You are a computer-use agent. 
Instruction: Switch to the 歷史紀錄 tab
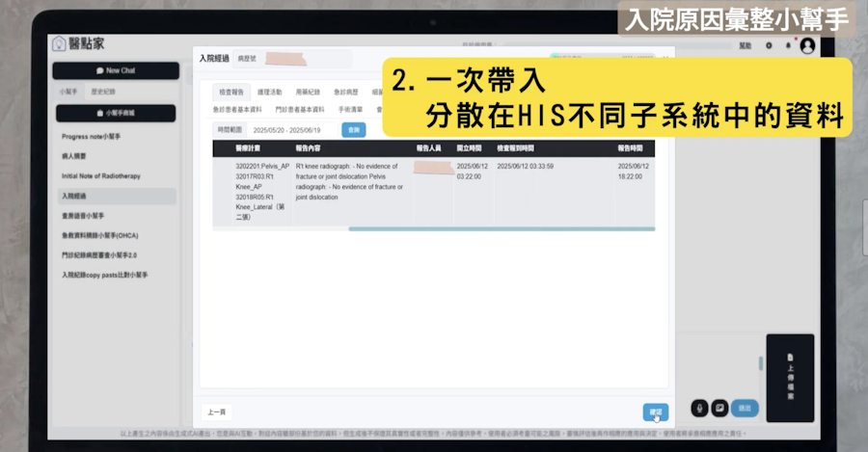click(102, 92)
